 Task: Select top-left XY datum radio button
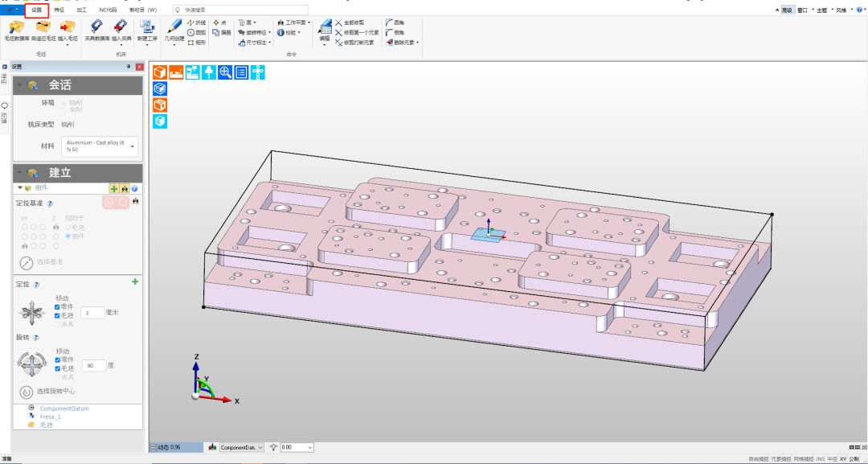pos(24,228)
